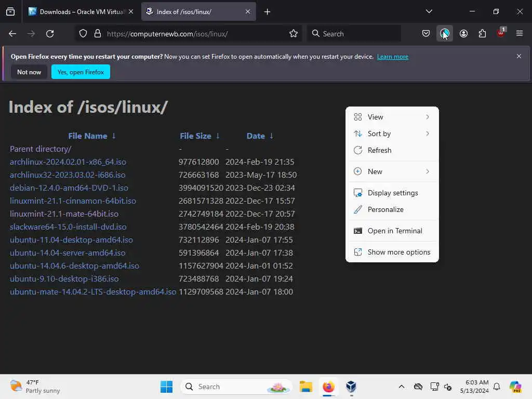Click the Yes, open Firefox button
Screen dimensions: 532x399
(81, 72)
